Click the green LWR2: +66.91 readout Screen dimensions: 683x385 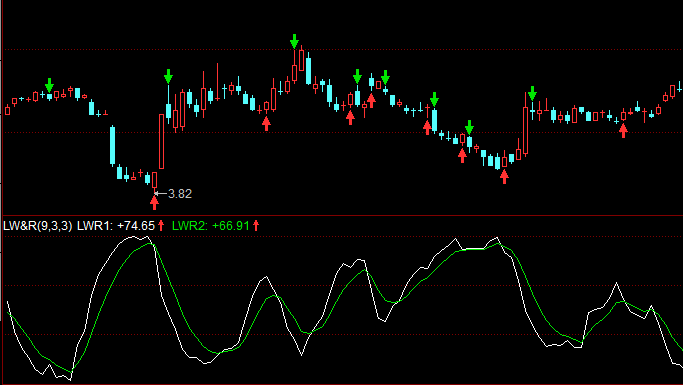211,226
